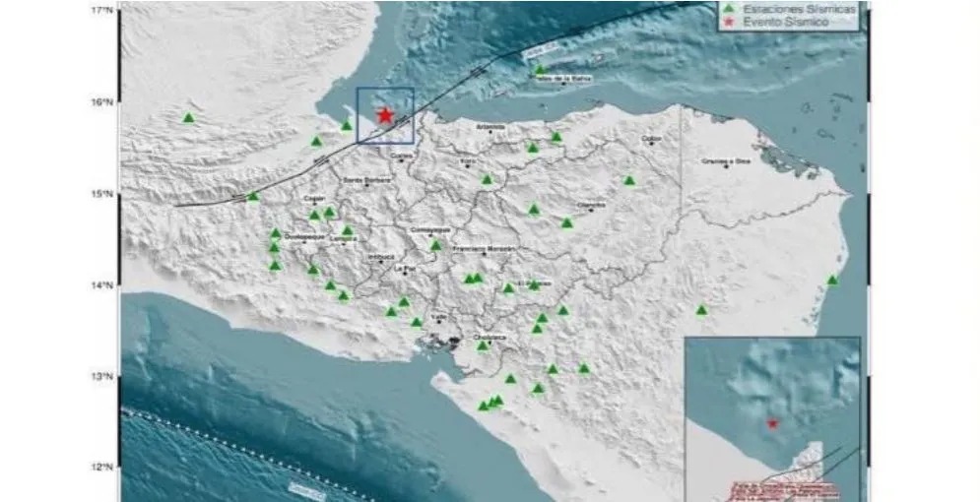Click the red star symbol in the legend

pos(729,21)
